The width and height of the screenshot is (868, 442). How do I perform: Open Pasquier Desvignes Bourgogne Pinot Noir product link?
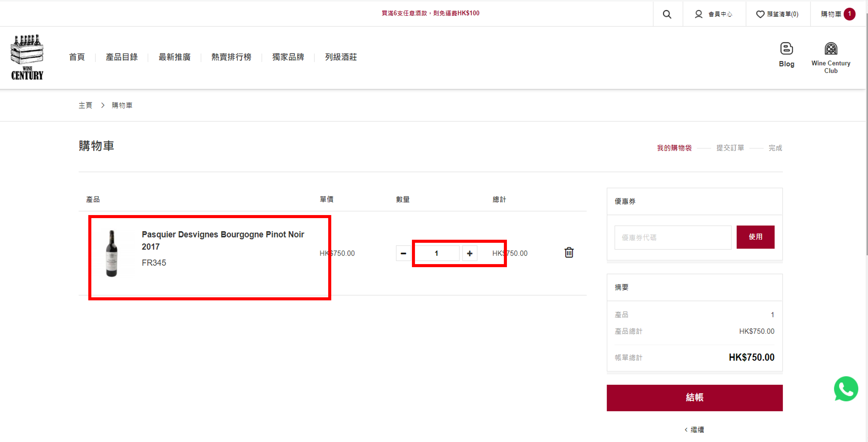[x=223, y=240]
